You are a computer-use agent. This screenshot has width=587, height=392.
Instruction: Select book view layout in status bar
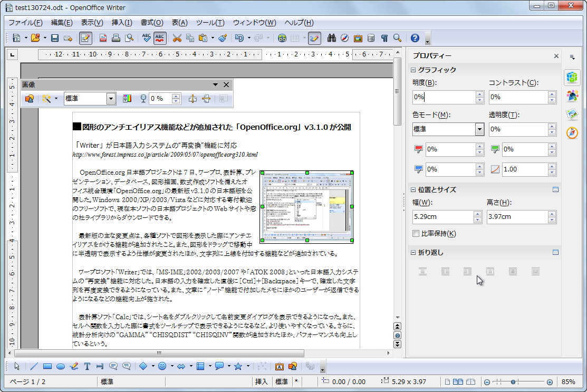point(470,382)
